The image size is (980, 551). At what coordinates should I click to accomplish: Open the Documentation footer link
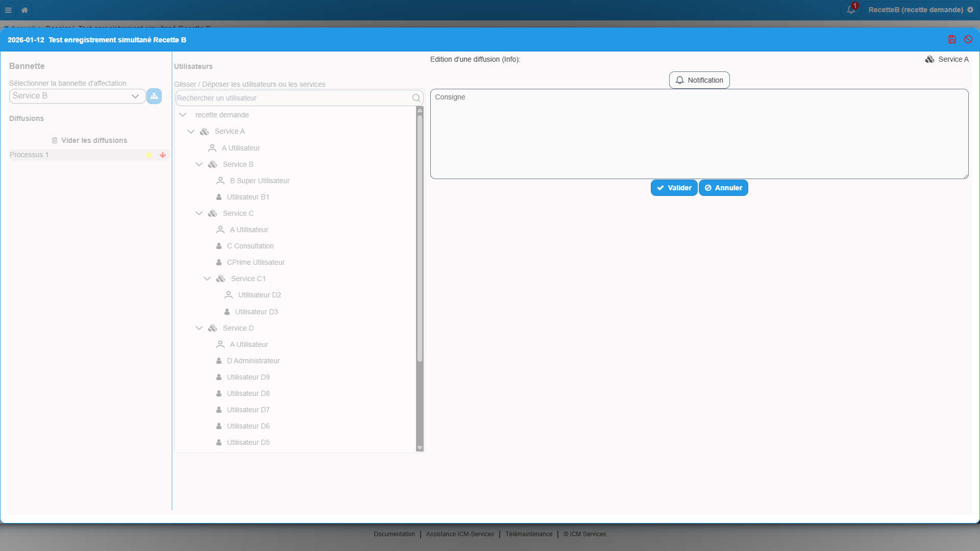[394, 534]
